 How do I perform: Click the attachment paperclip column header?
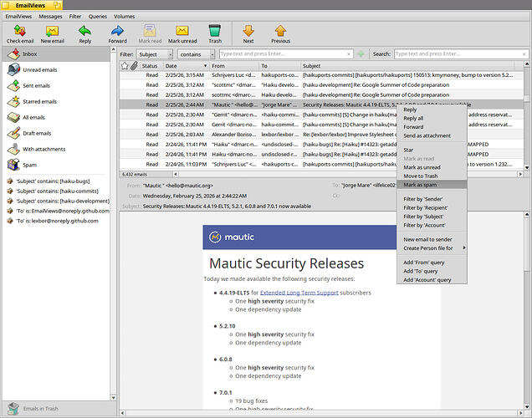pyautogui.click(x=135, y=66)
